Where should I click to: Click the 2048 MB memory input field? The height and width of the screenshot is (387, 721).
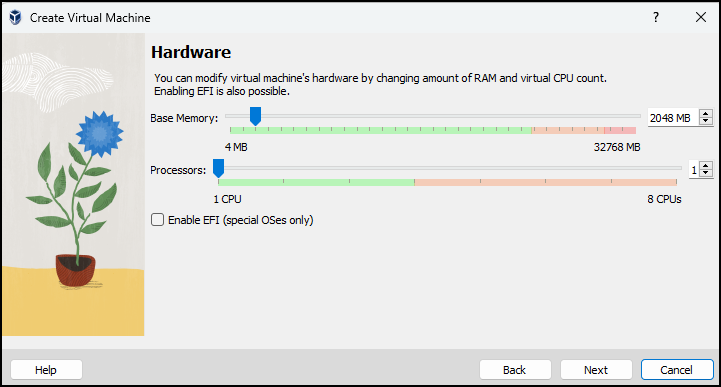point(673,118)
